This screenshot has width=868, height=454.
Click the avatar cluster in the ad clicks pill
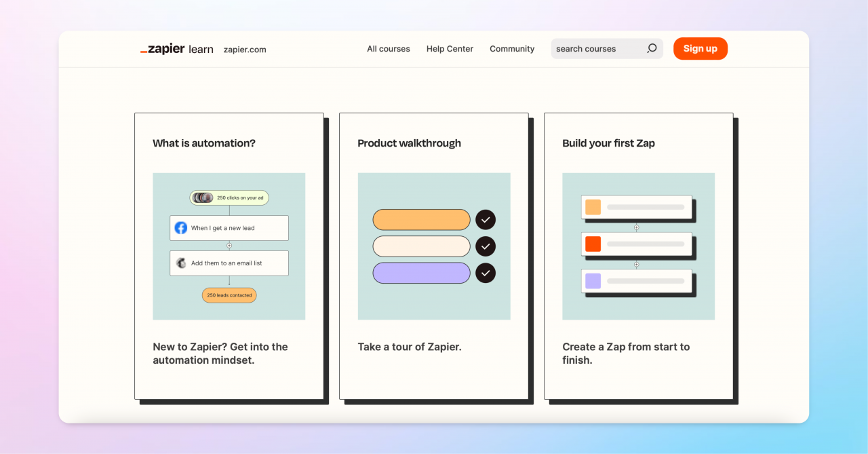(203, 197)
